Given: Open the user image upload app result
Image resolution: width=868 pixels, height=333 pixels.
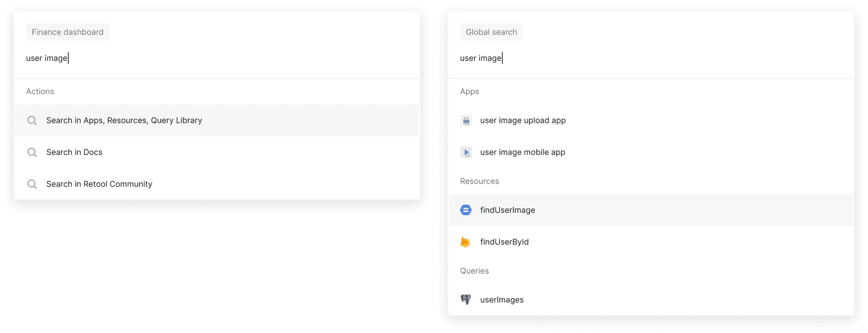Looking at the screenshot, I should click(651, 120).
